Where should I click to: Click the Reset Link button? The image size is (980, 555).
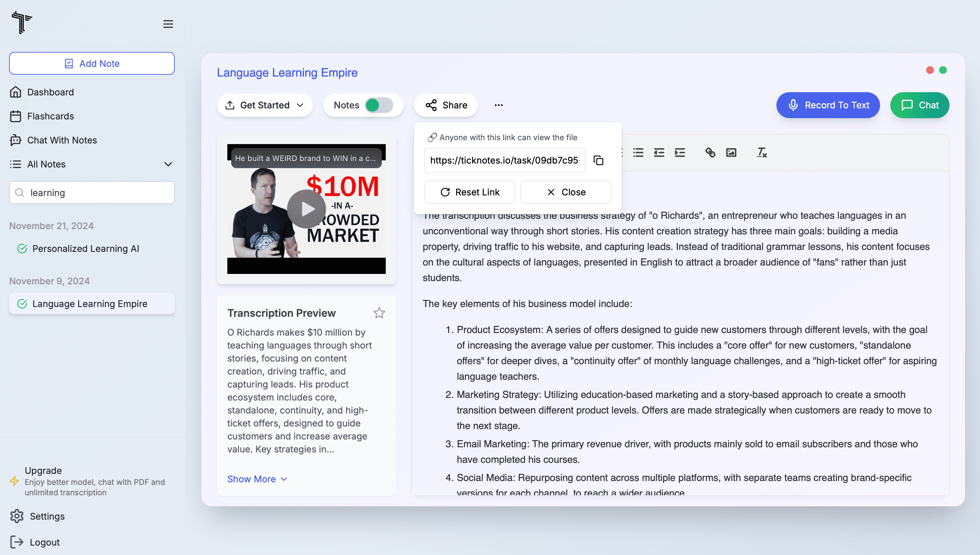tap(470, 192)
